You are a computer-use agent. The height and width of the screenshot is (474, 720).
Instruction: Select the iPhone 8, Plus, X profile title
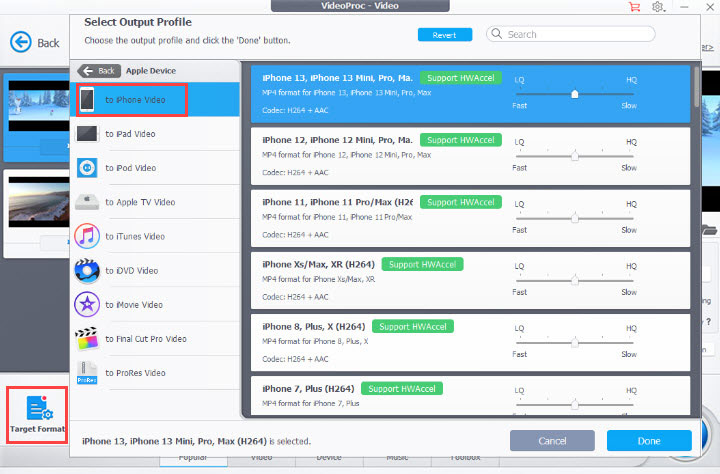click(314, 327)
